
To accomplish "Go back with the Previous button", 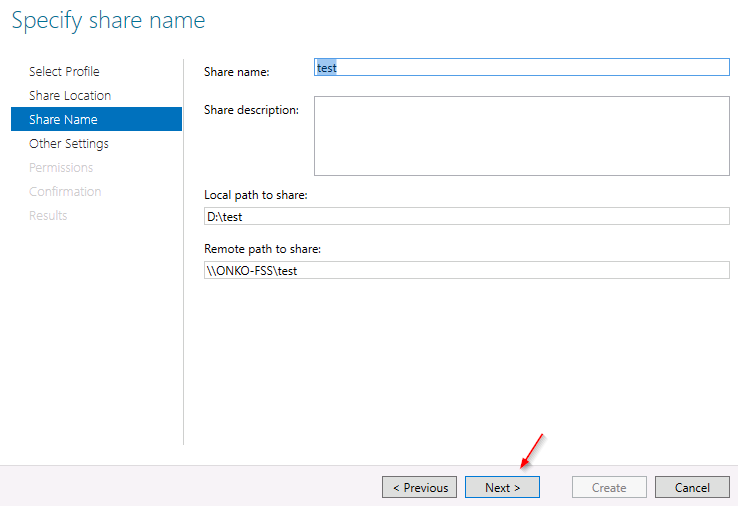I will pos(419,487).
